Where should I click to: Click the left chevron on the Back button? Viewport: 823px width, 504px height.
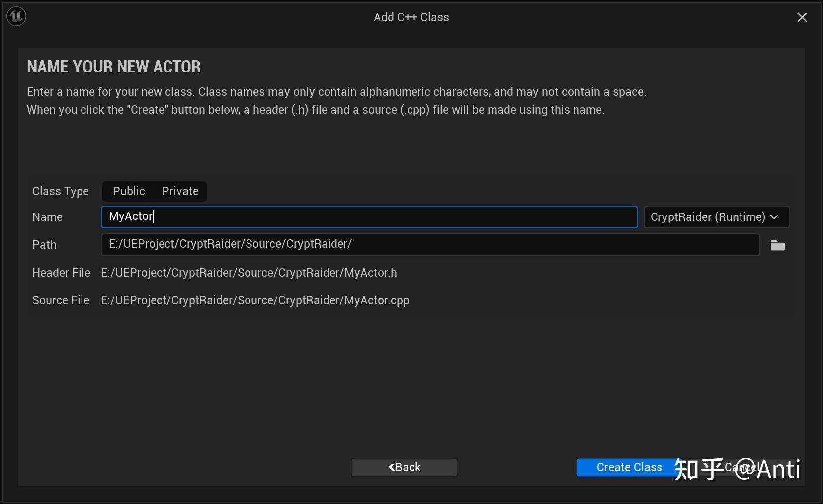tap(391, 467)
